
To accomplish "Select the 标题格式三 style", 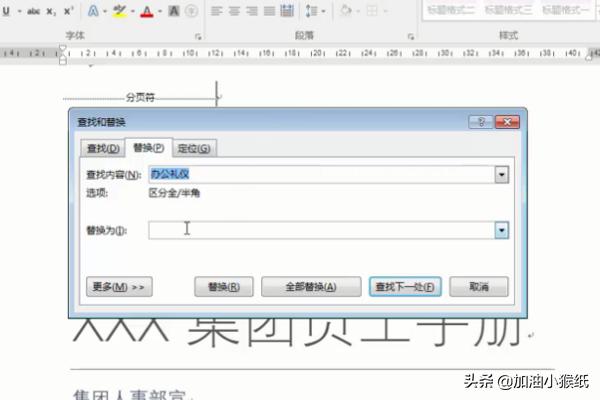I will [x=509, y=9].
